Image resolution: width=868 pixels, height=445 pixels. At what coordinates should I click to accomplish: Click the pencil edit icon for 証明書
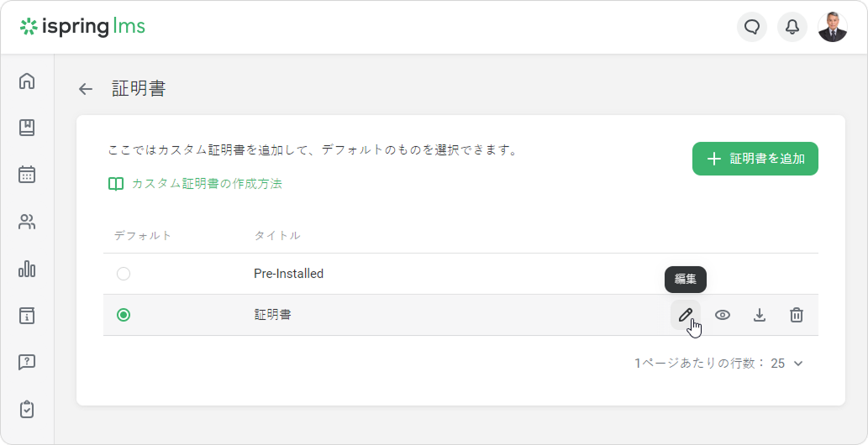686,315
